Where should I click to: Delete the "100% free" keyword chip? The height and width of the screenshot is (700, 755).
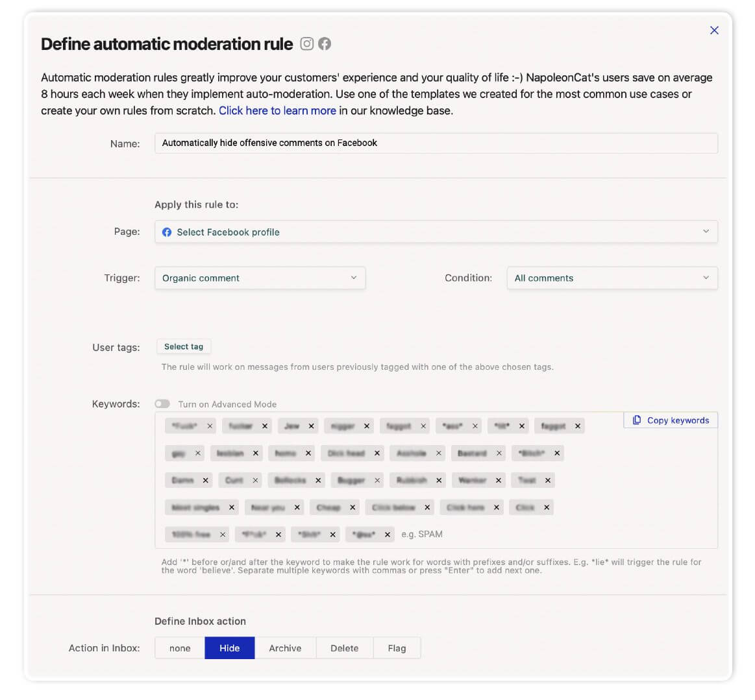point(223,535)
